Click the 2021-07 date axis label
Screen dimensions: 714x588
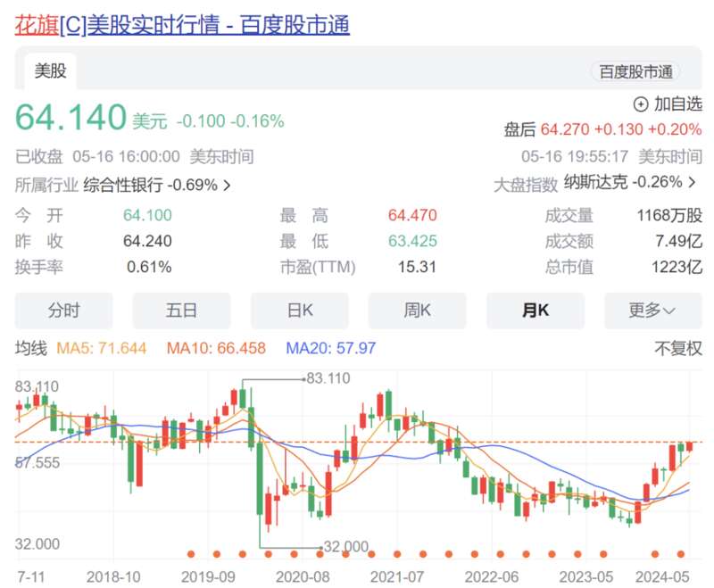(397, 577)
